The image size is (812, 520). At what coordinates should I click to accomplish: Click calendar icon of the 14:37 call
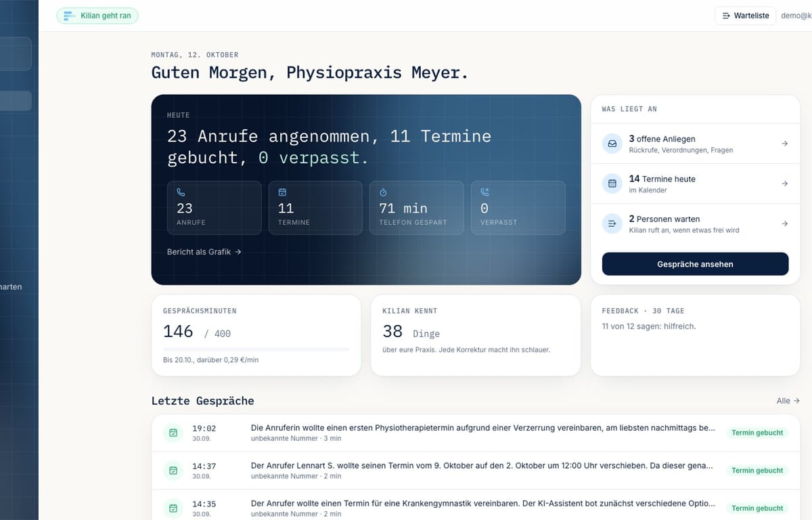click(173, 471)
